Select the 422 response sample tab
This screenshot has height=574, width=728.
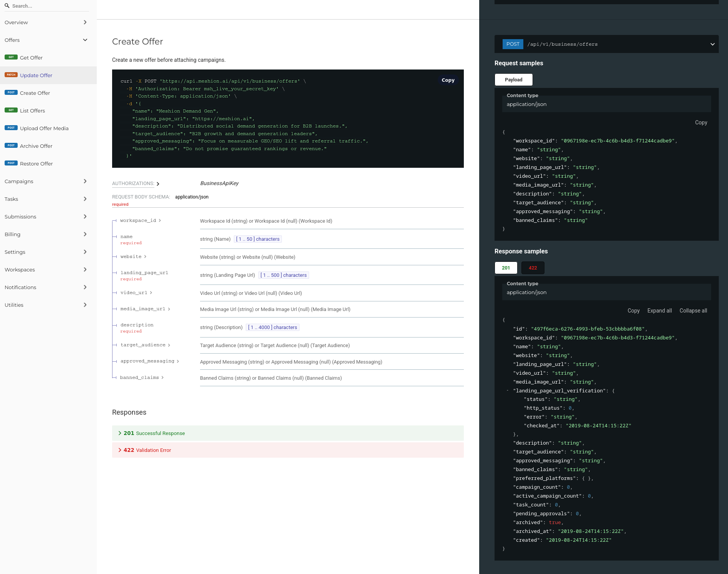coord(533,268)
